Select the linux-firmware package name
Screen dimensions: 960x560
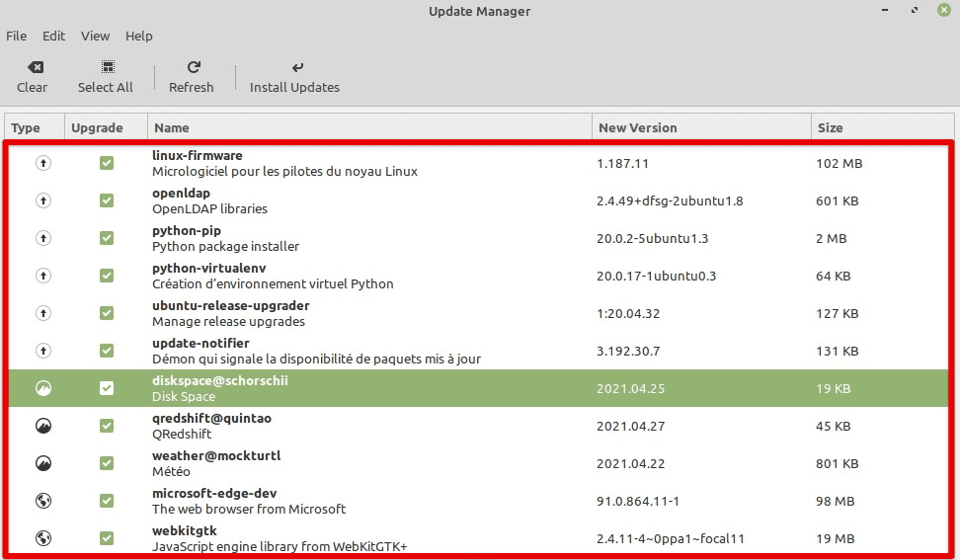[x=198, y=155]
